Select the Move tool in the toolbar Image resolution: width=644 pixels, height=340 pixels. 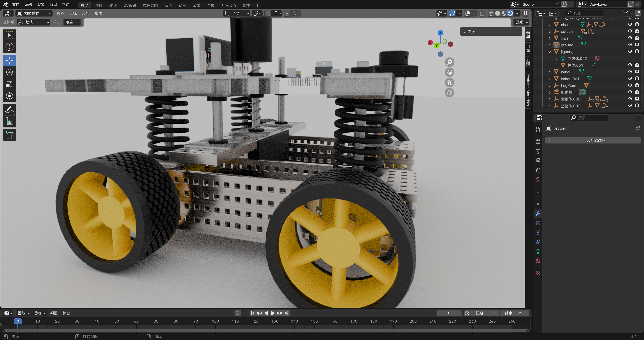pyautogui.click(x=9, y=61)
